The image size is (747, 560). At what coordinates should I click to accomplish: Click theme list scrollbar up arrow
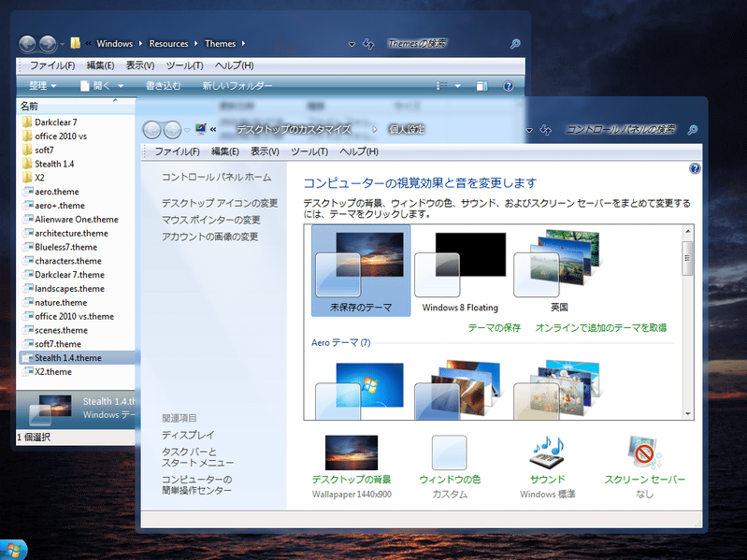[x=687, y=231]
